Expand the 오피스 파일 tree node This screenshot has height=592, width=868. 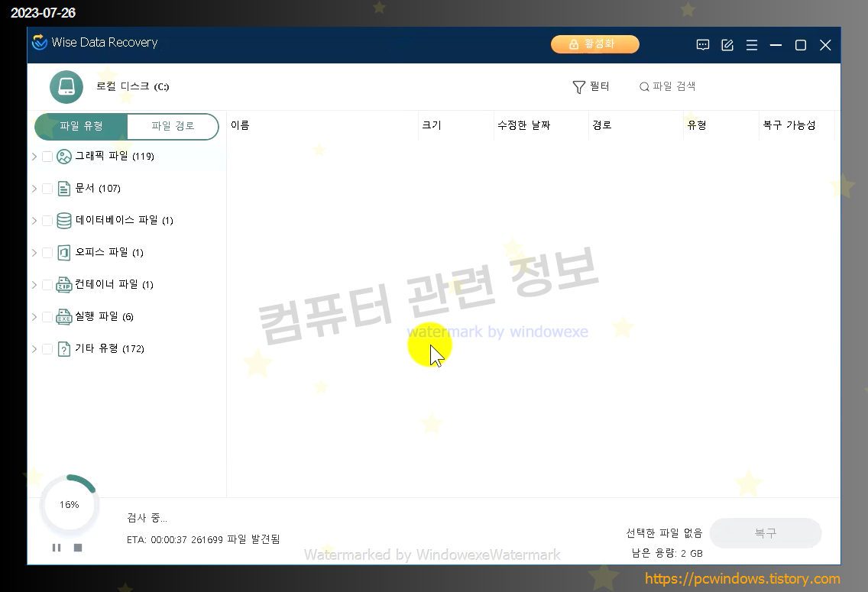click(34, 253)
